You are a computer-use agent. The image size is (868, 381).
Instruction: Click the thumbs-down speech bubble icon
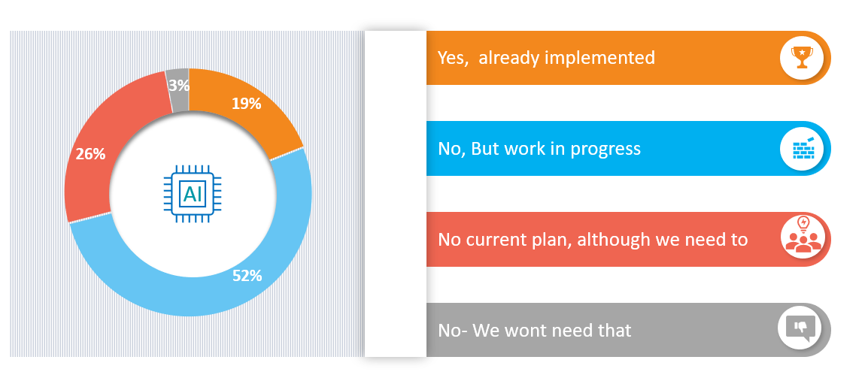click(x=800, y=328)
